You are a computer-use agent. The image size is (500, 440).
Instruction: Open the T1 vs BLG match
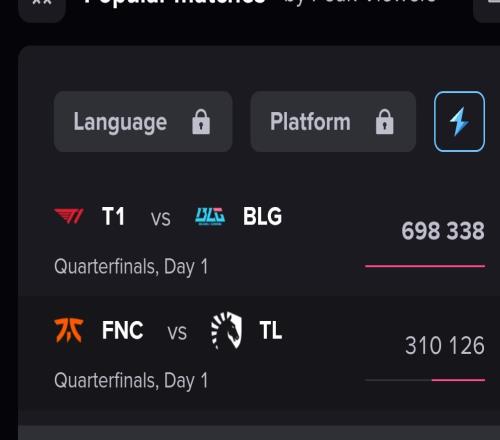coord(259,238)
